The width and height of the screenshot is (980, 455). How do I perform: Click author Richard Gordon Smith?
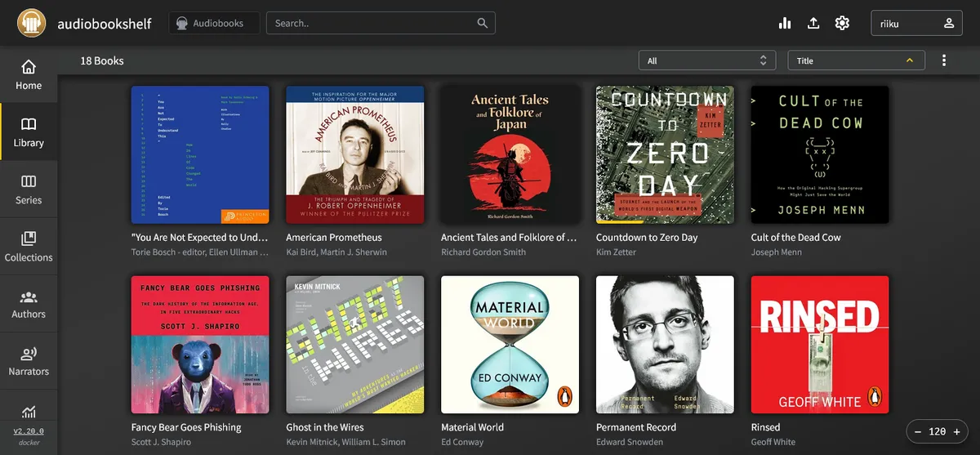[484, 252]
